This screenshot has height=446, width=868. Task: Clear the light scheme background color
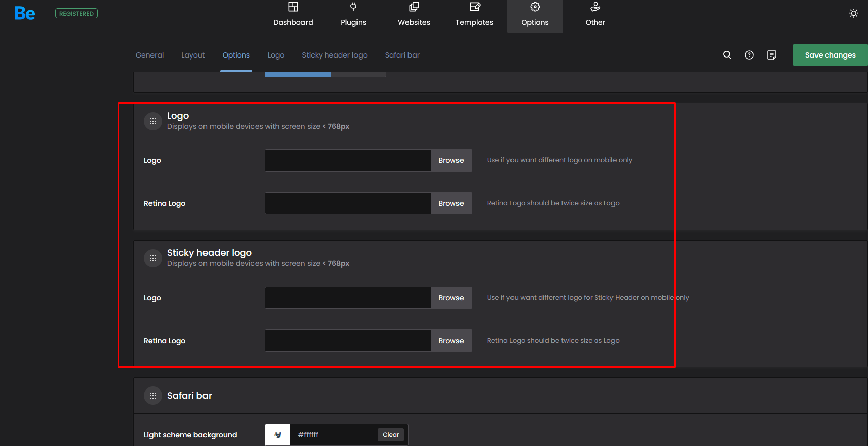(x=391, y=435)
